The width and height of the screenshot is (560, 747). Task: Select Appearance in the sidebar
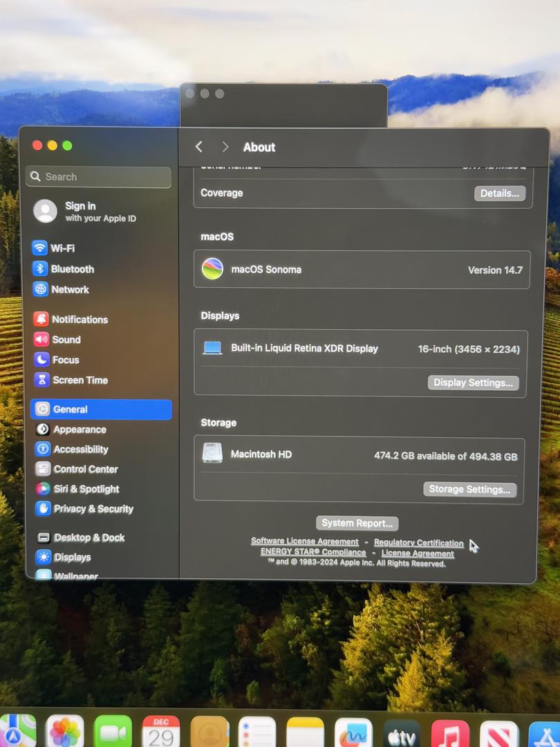click(x=80, y=430)
